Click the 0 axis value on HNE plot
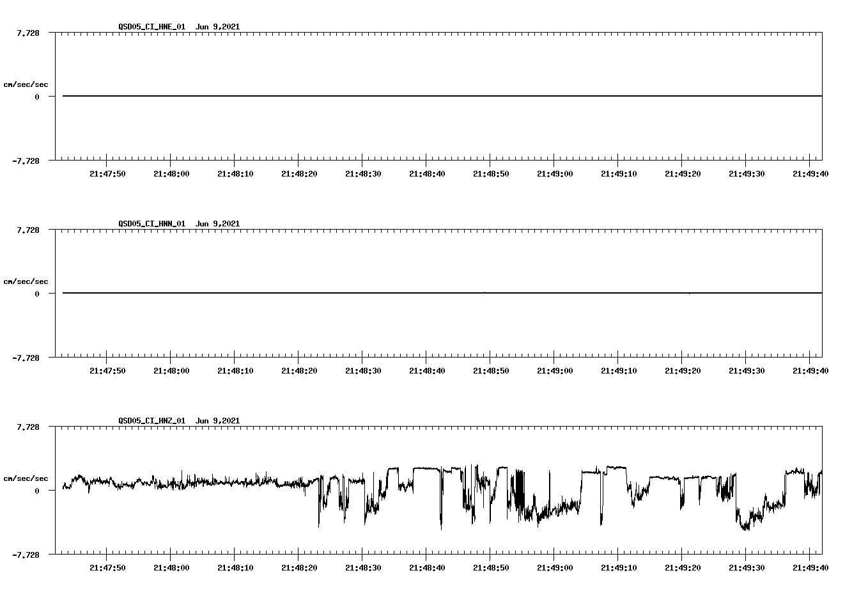 click(x=37, y=97)
